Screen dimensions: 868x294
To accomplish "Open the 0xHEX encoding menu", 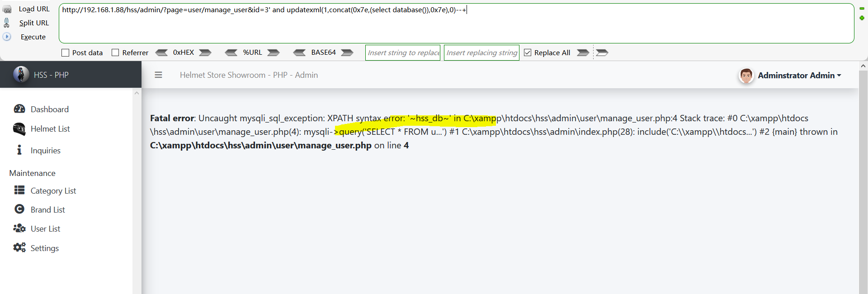I will 184,52.
